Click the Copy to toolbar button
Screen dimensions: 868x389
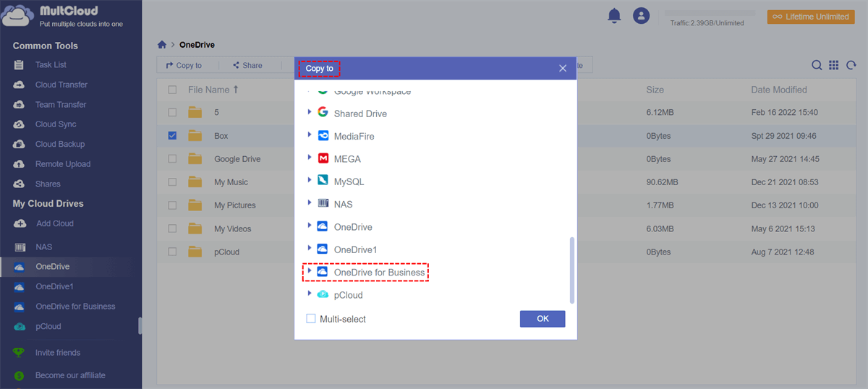(x=184, y=65)
